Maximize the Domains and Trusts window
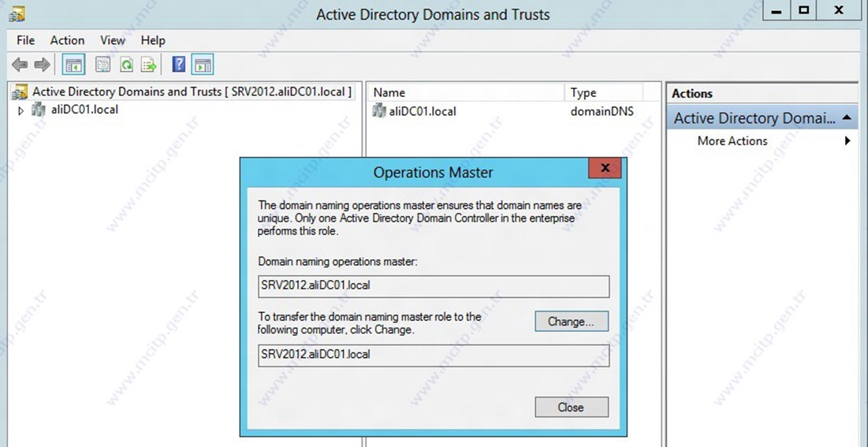Screen dimensions: 868x447 804,10
